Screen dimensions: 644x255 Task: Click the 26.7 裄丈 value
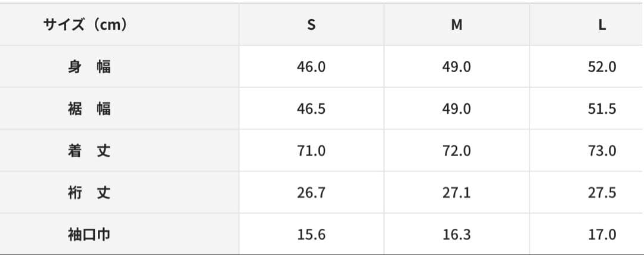[x=311, y=193]
